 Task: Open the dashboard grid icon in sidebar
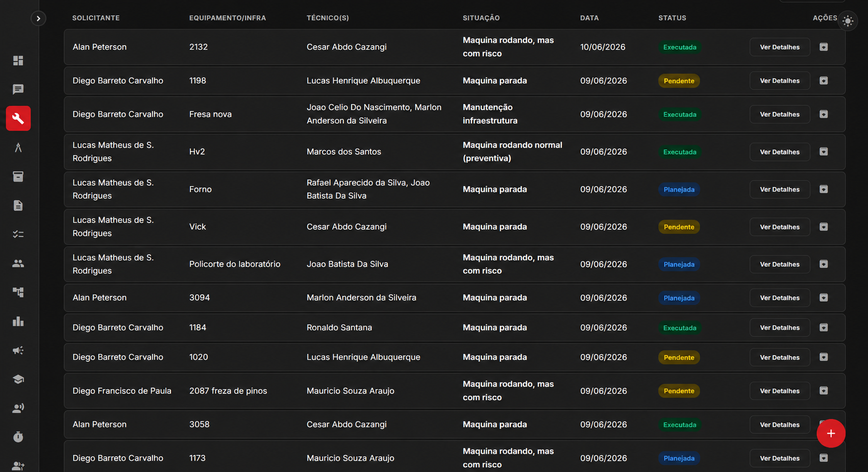(18, 61)
